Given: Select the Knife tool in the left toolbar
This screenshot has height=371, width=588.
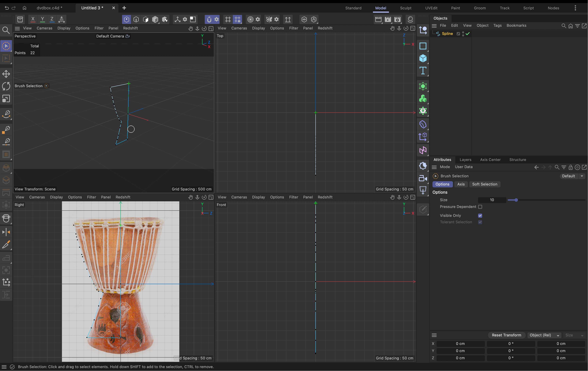Looking at the screenshot, I should click(x=6, y=245).
